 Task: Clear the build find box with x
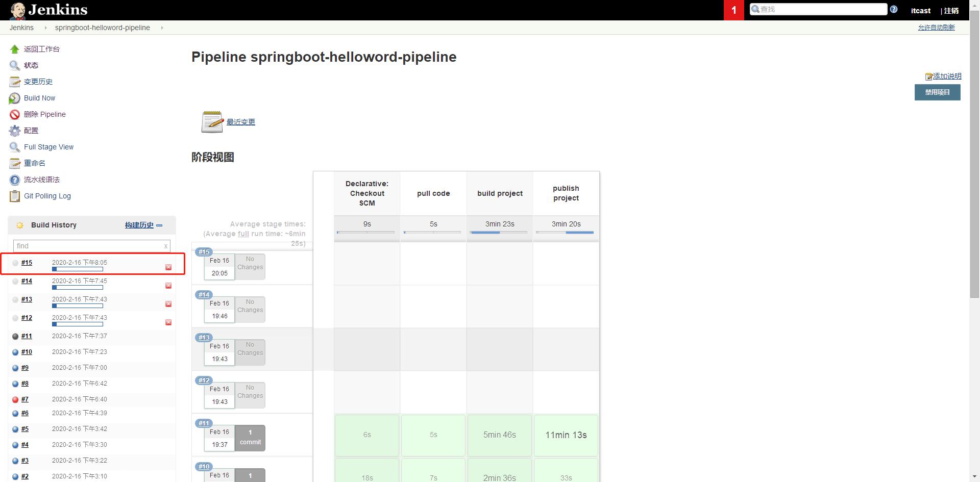click(x=166, y=246)
